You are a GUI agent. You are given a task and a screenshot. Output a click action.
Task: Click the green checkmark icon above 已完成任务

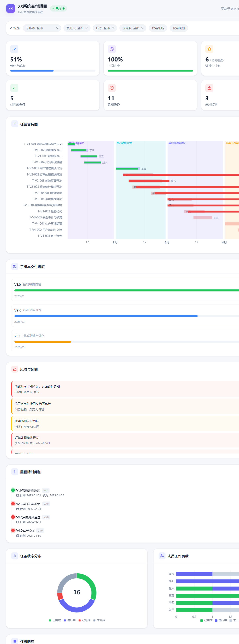(14, 88)
